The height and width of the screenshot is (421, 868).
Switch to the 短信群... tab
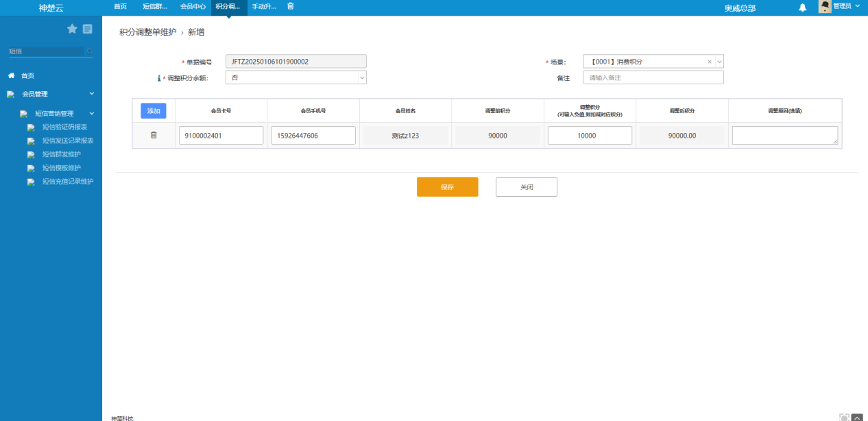tap(154, 6)
